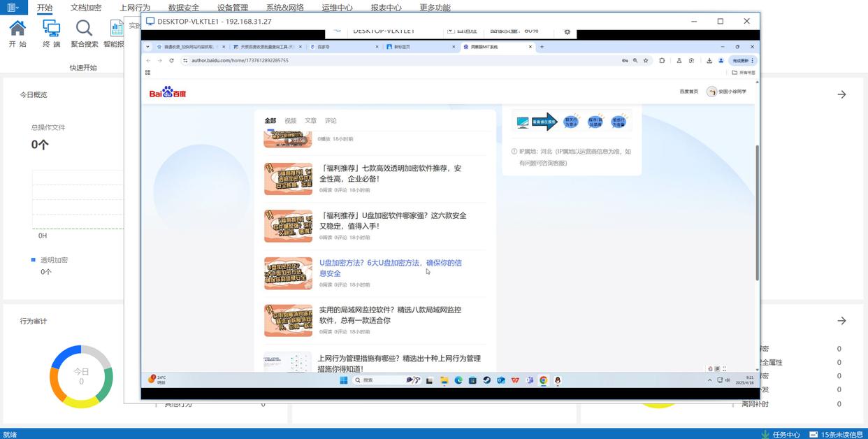868x439 pixels.
Task: Open the 更多功能 ribbon tab
Action: point(435,8)
